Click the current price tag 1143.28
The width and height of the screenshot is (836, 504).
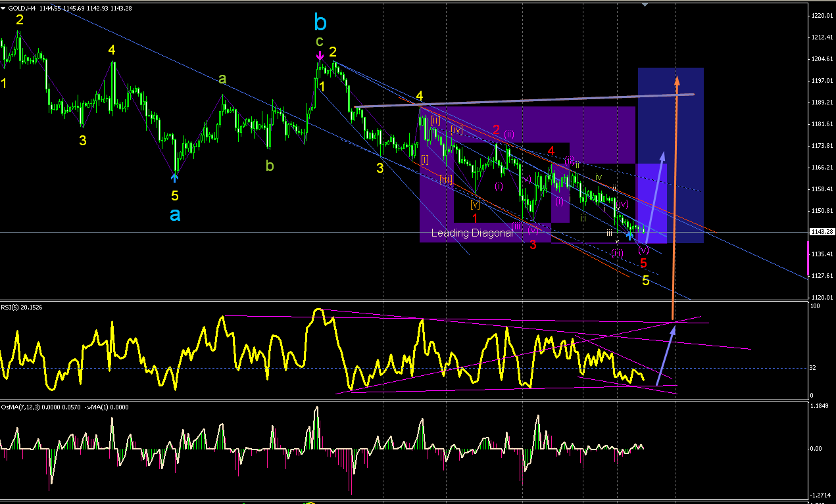click(822, 232)
